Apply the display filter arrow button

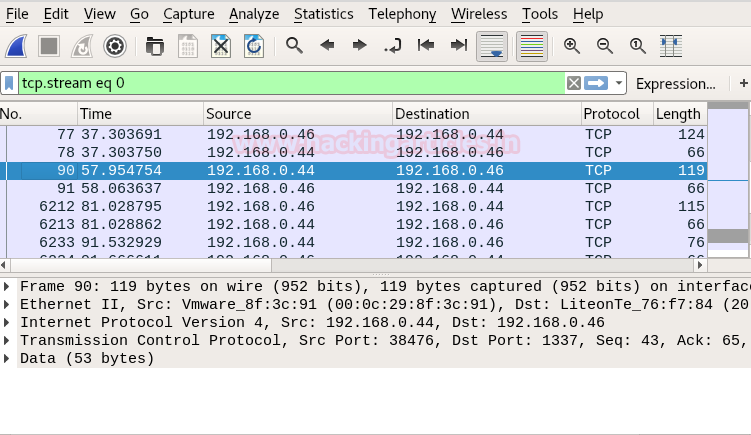coord(597,83)
